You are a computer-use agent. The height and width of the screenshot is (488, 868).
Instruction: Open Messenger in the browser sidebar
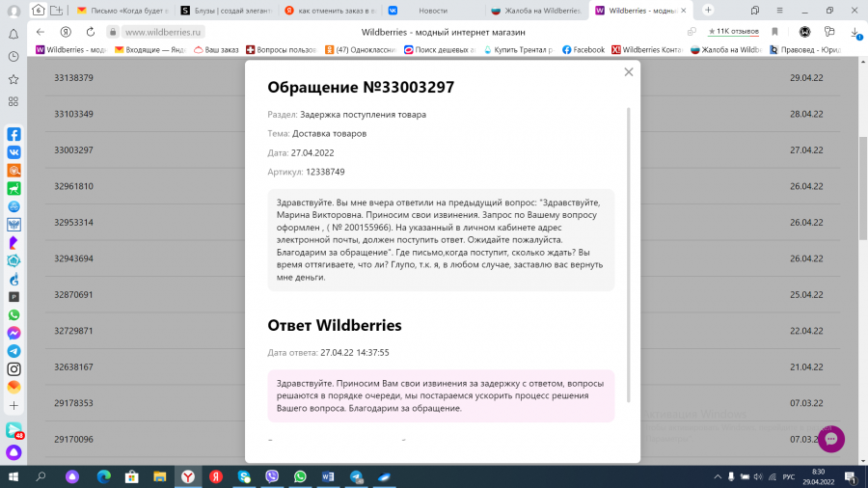point(14,333)
